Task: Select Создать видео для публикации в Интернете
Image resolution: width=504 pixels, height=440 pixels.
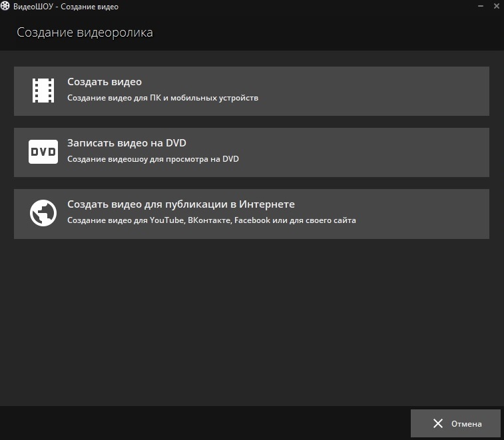Action: (181, 204)
